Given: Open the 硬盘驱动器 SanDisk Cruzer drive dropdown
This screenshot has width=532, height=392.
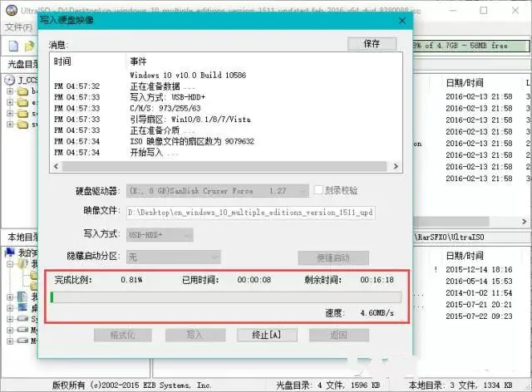Looking at the screenshot, I should point(218,191).
